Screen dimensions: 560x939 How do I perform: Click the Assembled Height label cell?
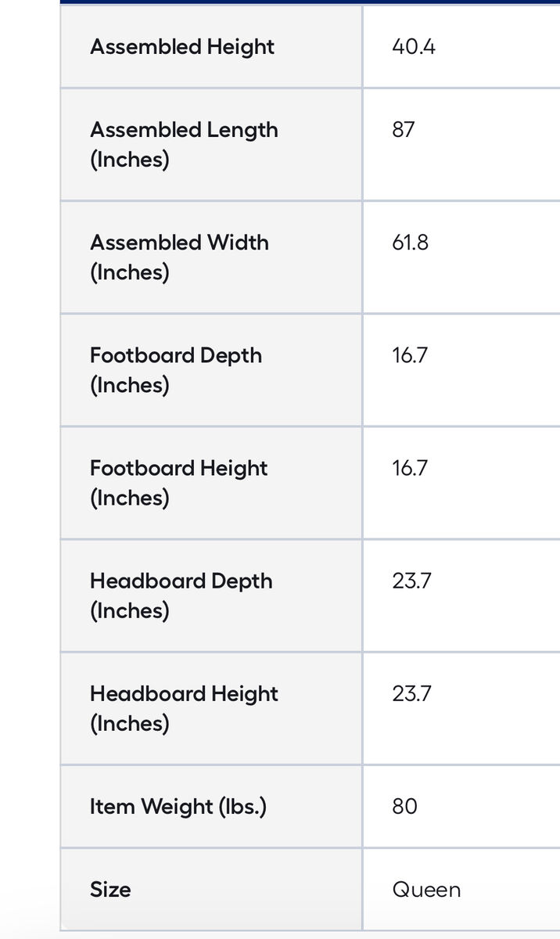click(182, 47)
